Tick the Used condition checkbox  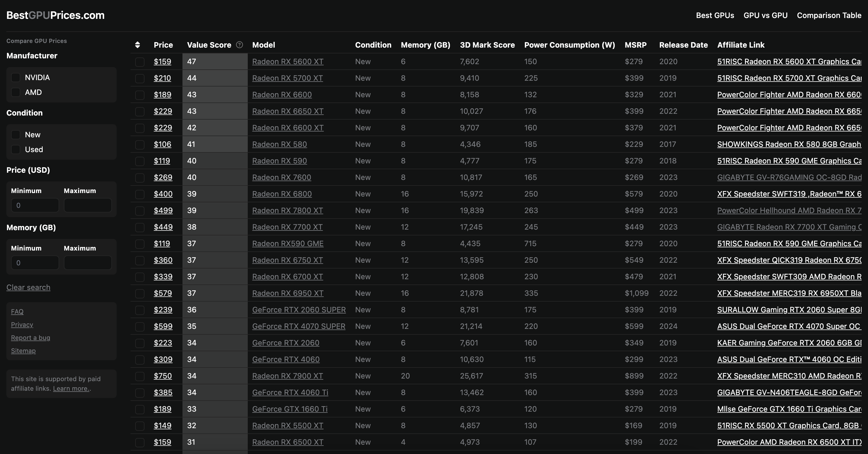pos(15,150)
